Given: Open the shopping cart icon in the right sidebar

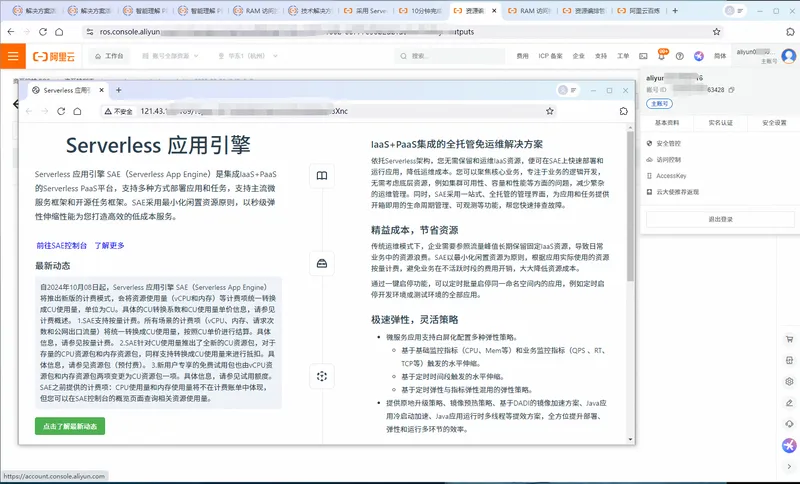Looking at the screenshot, I should (789, 339).
